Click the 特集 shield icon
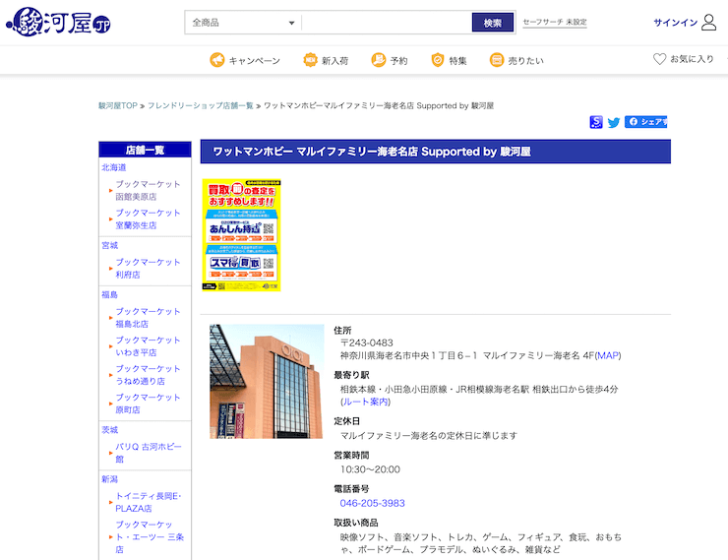 [438, 60]
